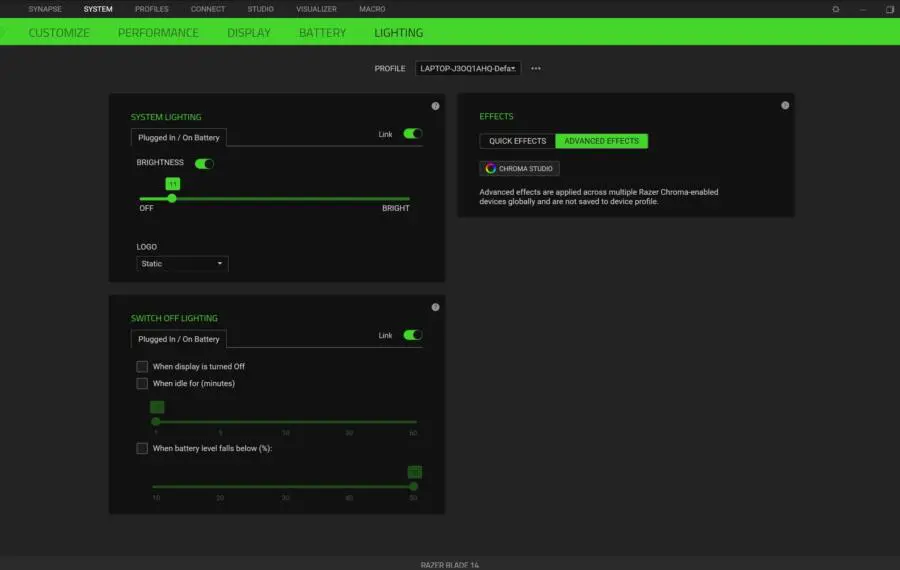
Task: Open the Studio top menu
Action: (x=261, y=9)
